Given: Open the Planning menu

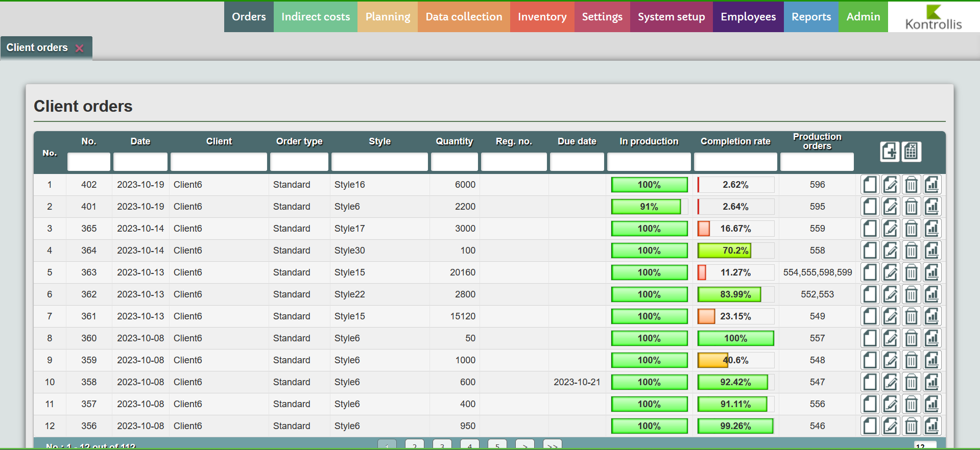Looking at the screenshot, I should coord(388,17).
